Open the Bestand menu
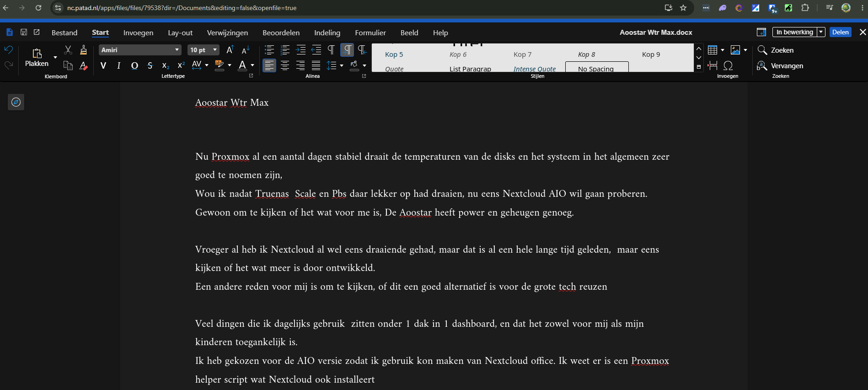 point(64,32)
